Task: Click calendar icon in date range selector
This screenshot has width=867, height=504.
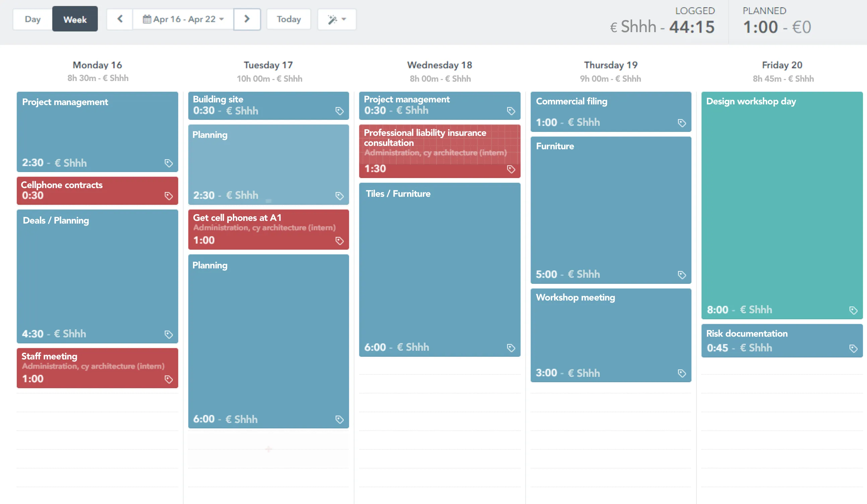Action: click(x=147, y=19)
